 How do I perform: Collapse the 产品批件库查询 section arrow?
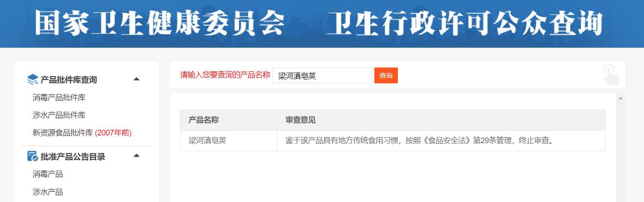[136, 79]
